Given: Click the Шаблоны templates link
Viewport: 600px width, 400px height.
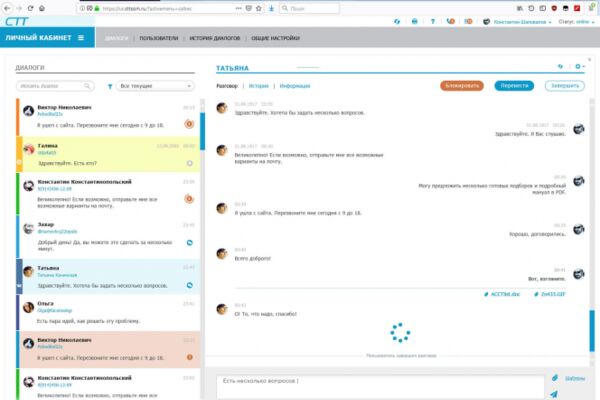Looking at the screenshot, I should [575, 379].
